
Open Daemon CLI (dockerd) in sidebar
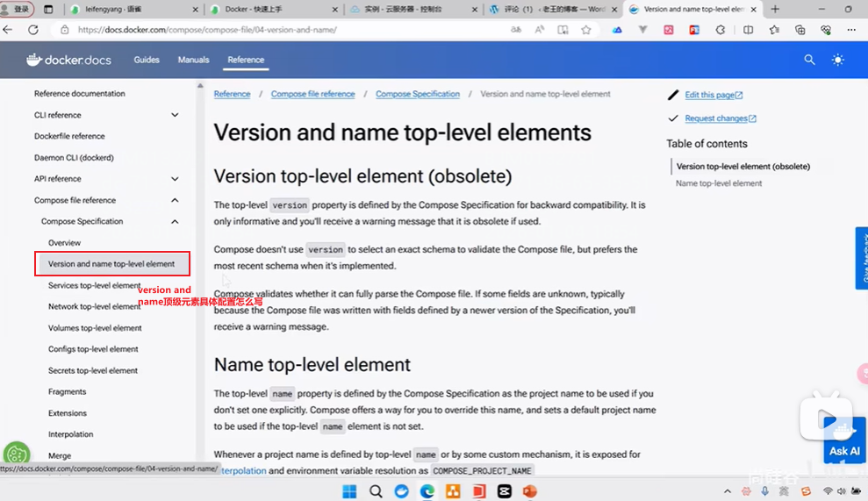74,158
